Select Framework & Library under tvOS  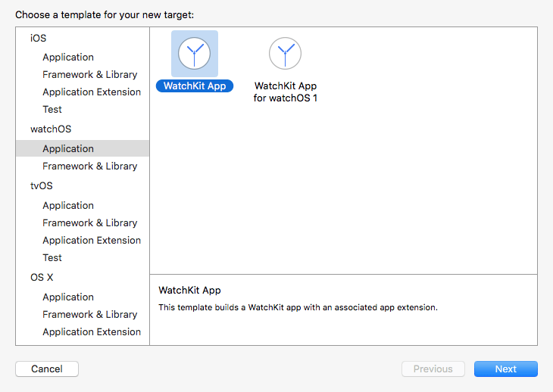(x=89, y=223)
